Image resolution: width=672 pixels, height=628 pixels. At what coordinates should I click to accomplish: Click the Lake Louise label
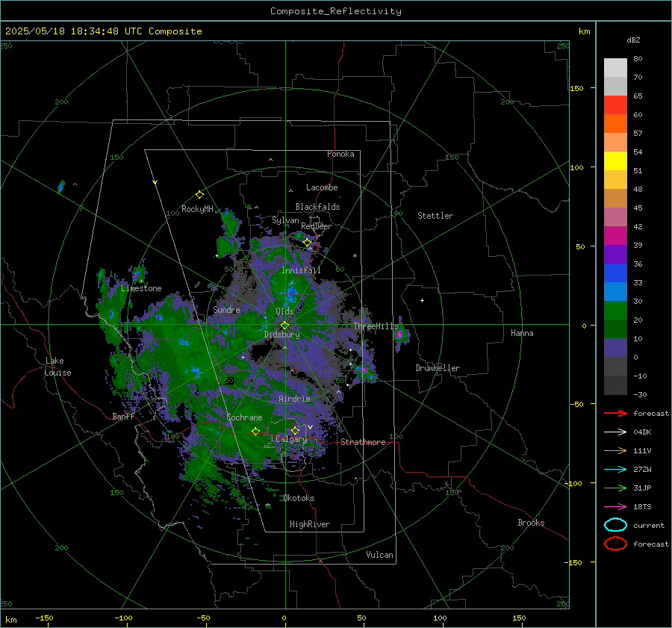[x=57, y=367]
